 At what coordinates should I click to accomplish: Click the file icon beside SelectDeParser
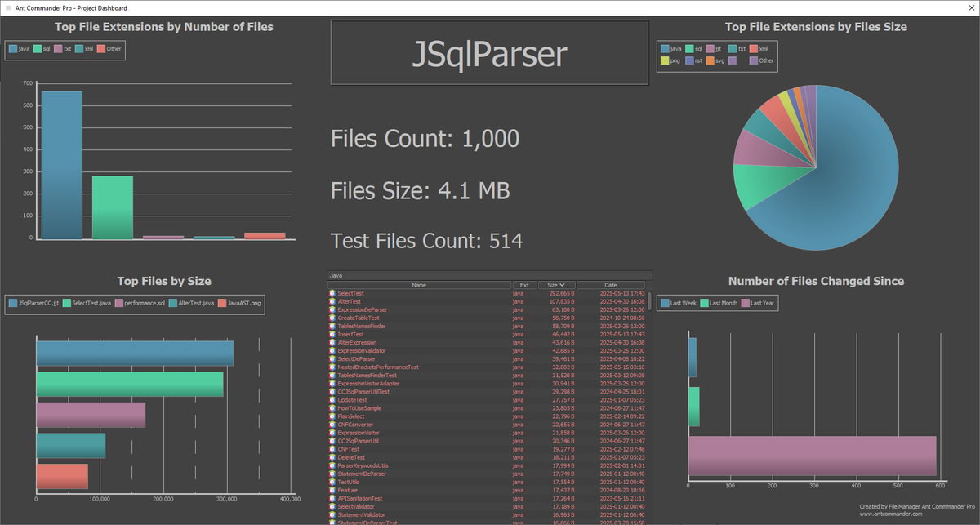[332, 358]
